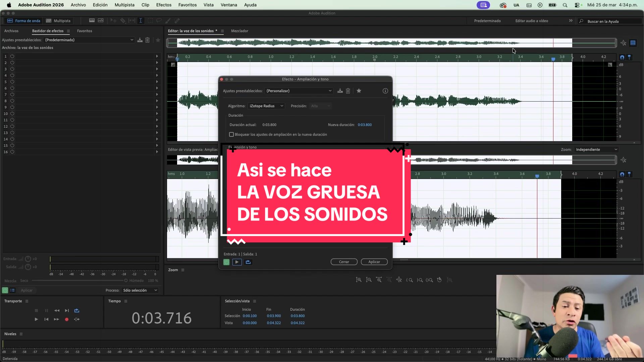This screenshot has width=644, height=362.
Task: Open info icon in Ampliación y tono dialog
Action: pyautogui.click(x=385, y=91)
